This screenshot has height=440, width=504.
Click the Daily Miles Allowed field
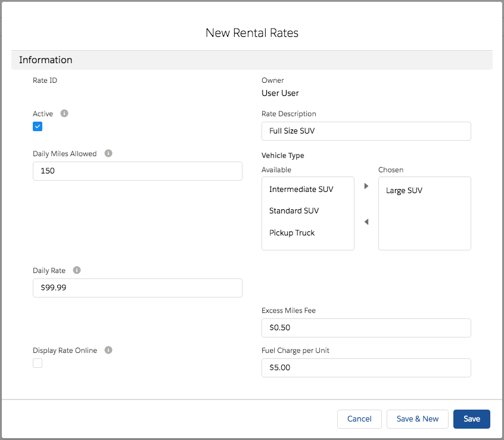138,171
